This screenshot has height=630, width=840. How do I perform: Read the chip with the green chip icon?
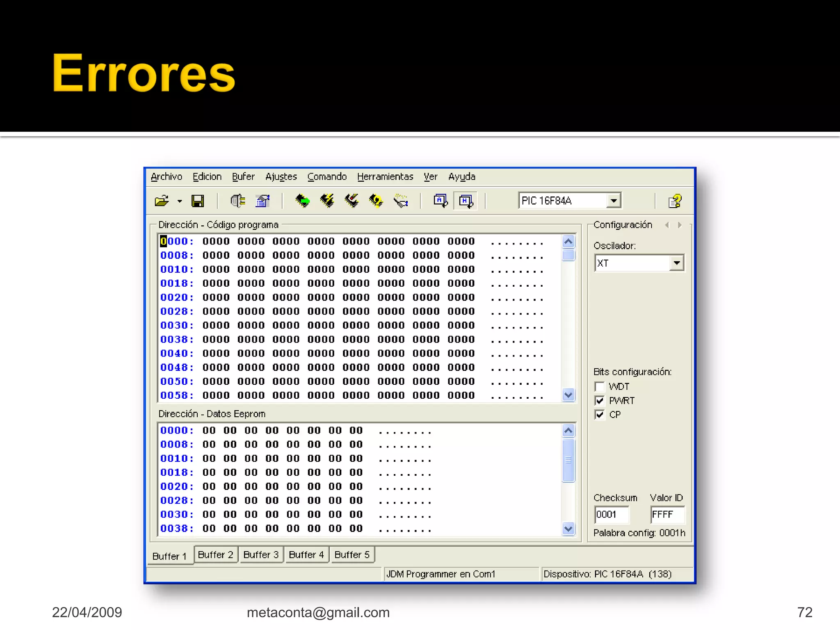pos(303,201)
